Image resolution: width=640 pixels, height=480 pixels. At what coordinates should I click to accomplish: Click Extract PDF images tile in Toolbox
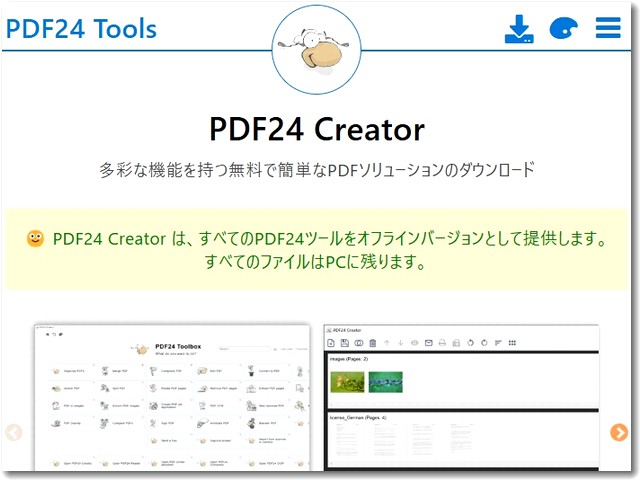pyautogui.click(x=119, y=405)
